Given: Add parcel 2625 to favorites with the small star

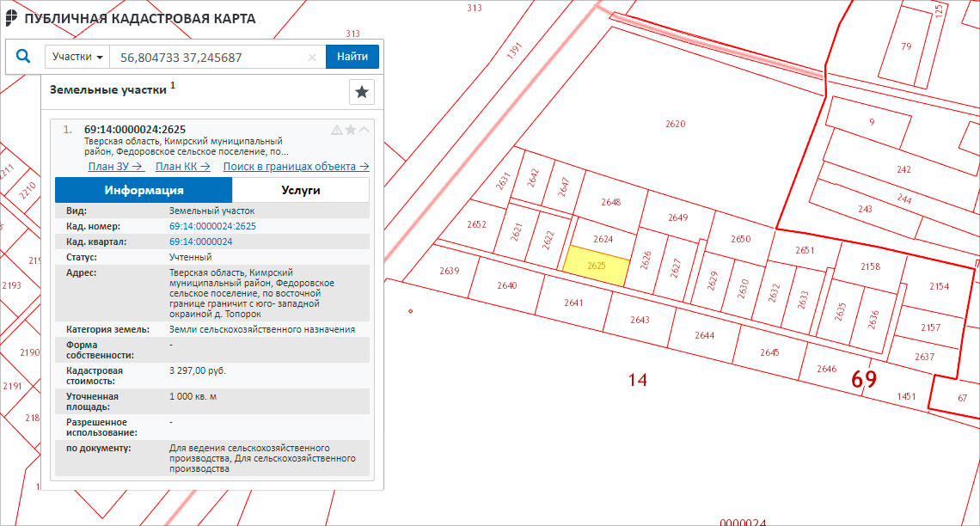Looking at the screenshot, I should coord(351,130).
